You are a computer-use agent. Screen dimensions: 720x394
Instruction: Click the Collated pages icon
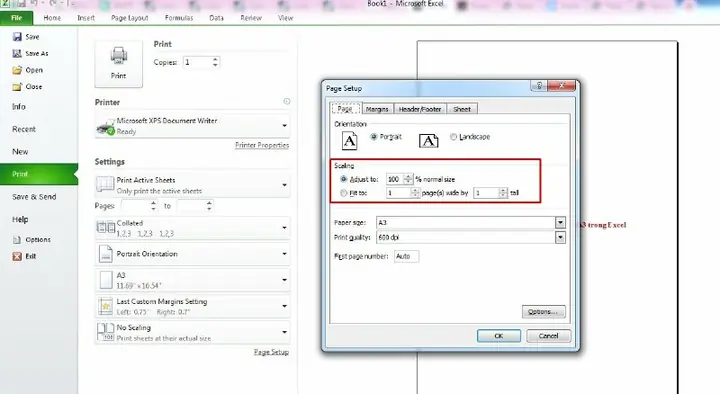106,227
